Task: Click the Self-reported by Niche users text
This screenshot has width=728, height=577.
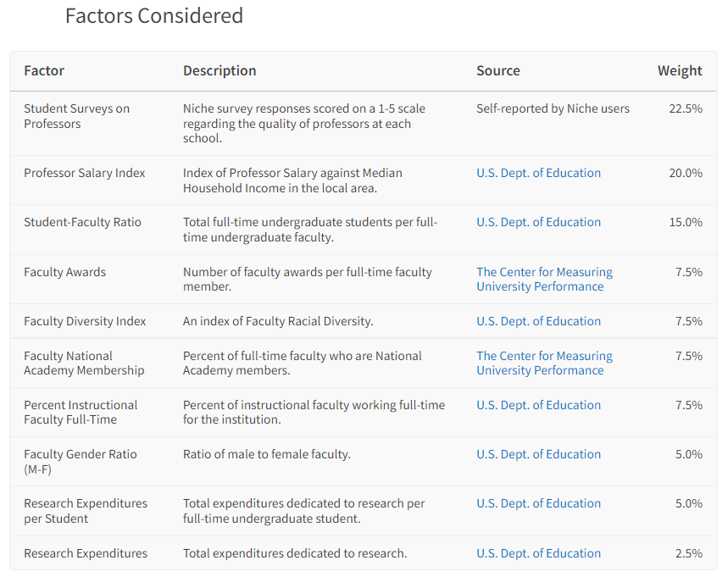Action: click(x=553, y=108)
